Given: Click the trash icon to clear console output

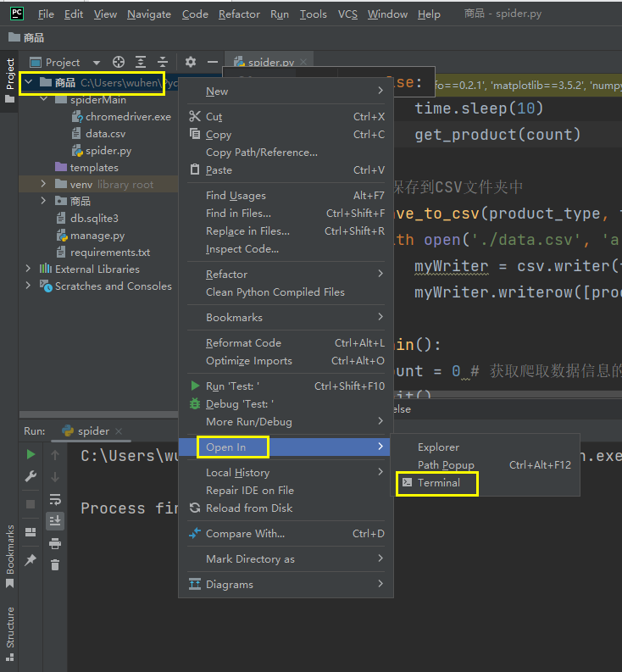Looking at the screenshot, I should tap(55, 564).
